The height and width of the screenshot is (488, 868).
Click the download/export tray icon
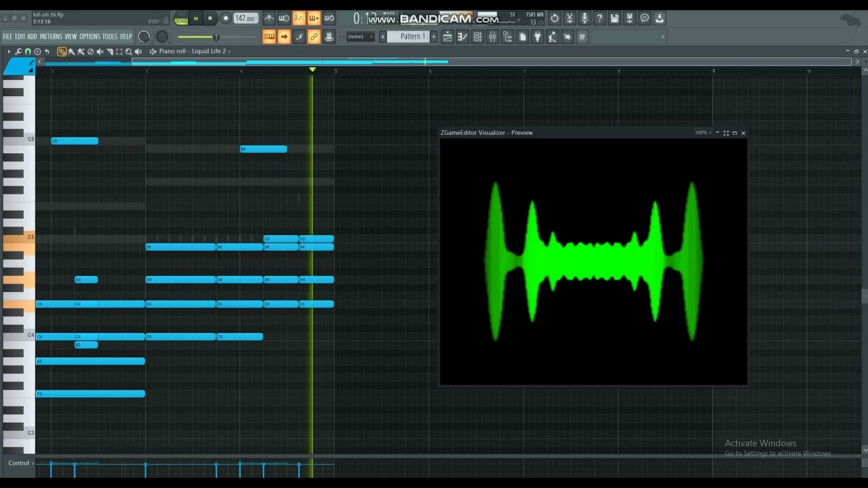[x=659, y=18]
